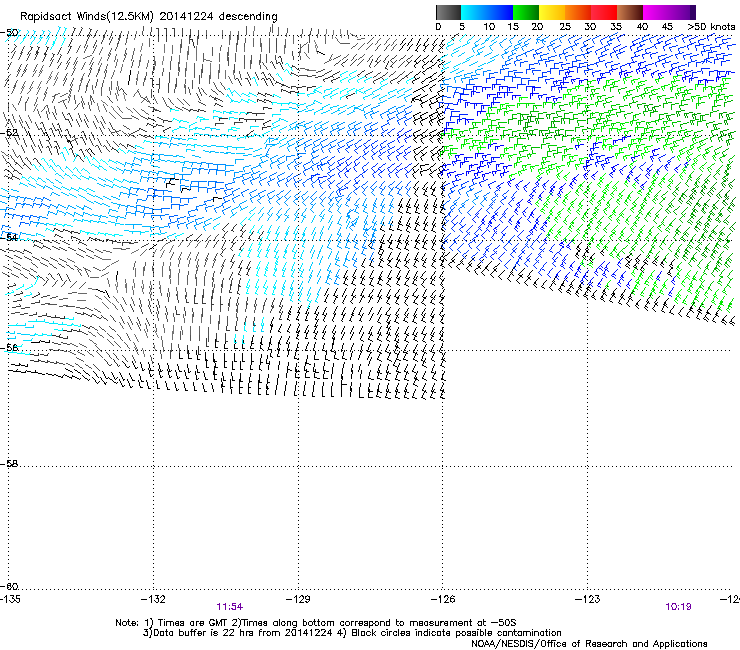This screenshot has height=650, width=740.
Task: Click the orange 25-30 knots legend swatch
Action: [x=578, y=12]
